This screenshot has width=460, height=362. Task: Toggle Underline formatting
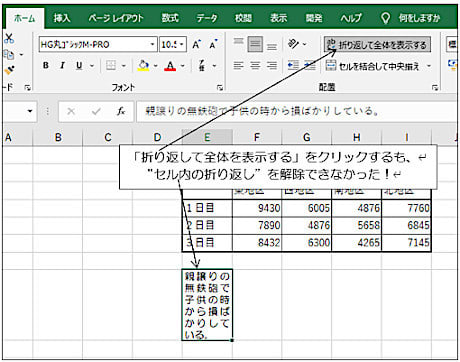pyautogui.click(x=79, y=66)
